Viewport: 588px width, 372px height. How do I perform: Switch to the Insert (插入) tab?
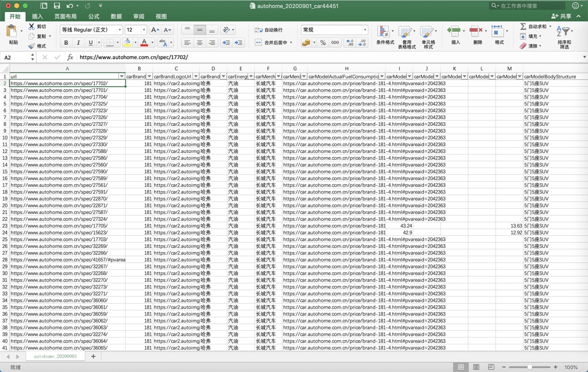[x=37, y=17]
